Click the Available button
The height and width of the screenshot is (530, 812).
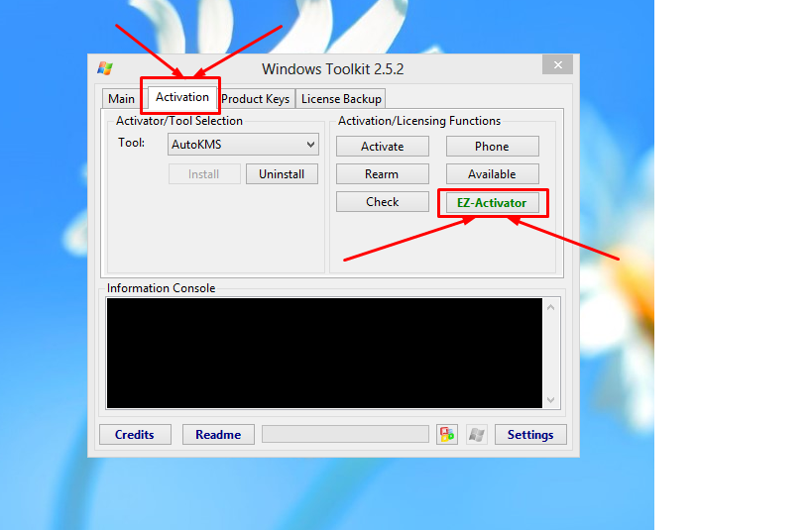click(493, 174)
